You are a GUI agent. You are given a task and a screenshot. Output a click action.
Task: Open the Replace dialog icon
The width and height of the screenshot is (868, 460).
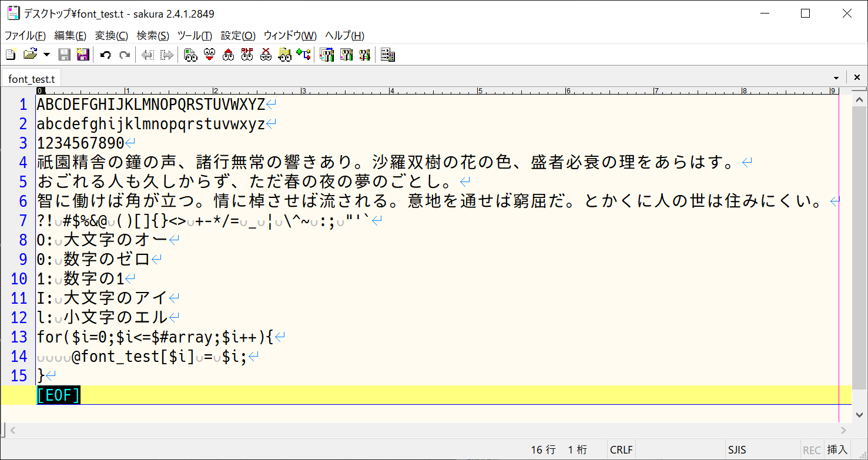click(x=247, y=55)
